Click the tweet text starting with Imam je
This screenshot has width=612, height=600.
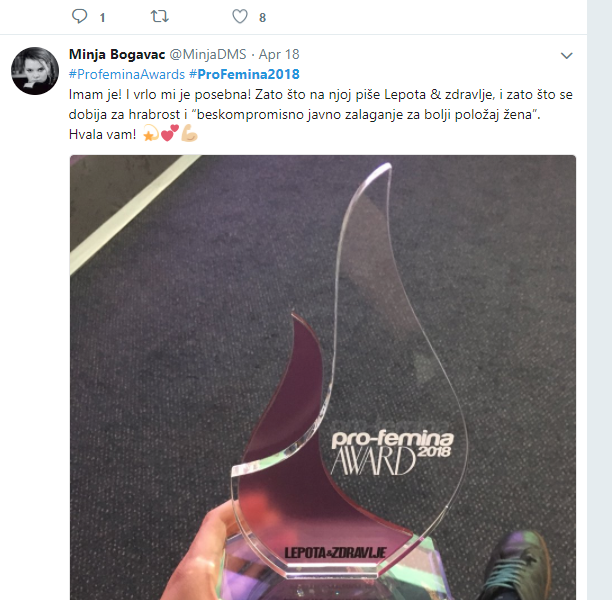coord(320,114)
